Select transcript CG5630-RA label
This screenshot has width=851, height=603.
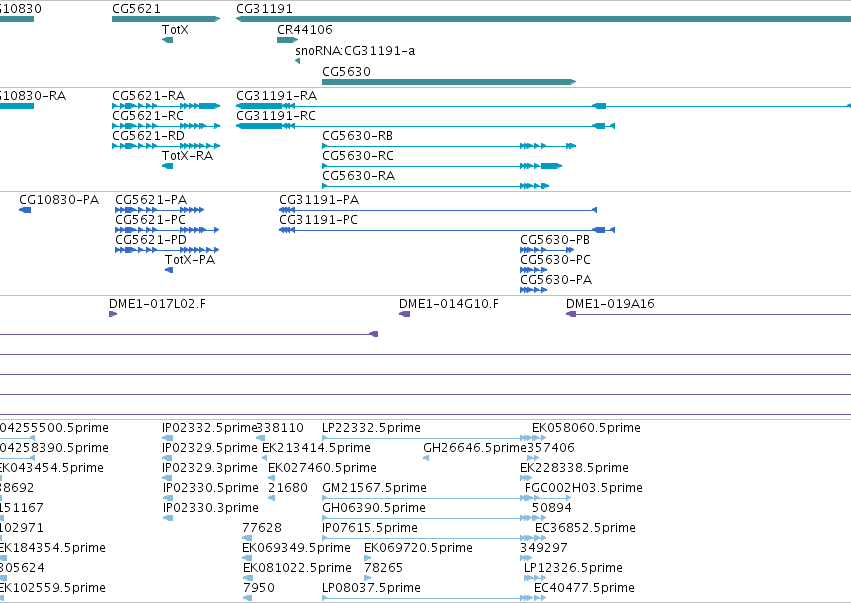359,176
